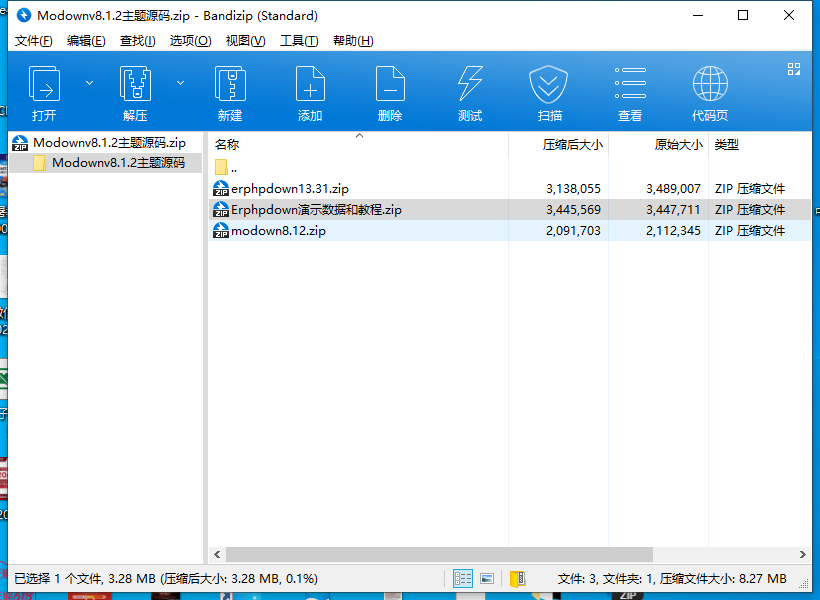Click zip icon of modown8.12.zip
Screen dimensions: 820x600
pos(221,230)
